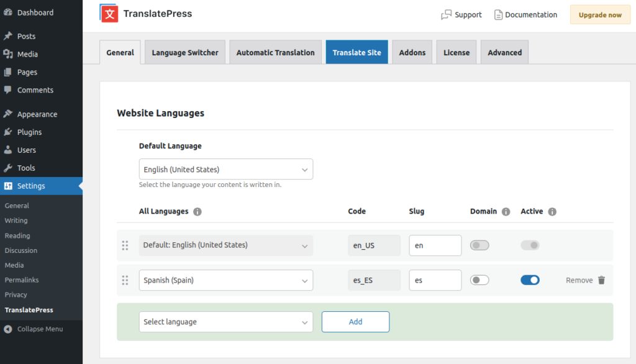The width and height of the screenshot is (636, 364).
Task: Click the Plugins icon in sidebar
Action: (8, 132)
